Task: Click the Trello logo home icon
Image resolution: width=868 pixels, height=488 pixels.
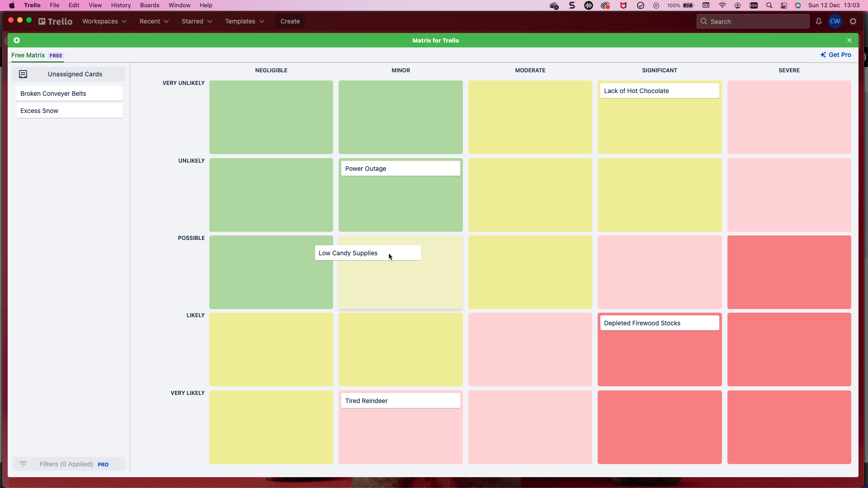Action: (x=56, y=21)
